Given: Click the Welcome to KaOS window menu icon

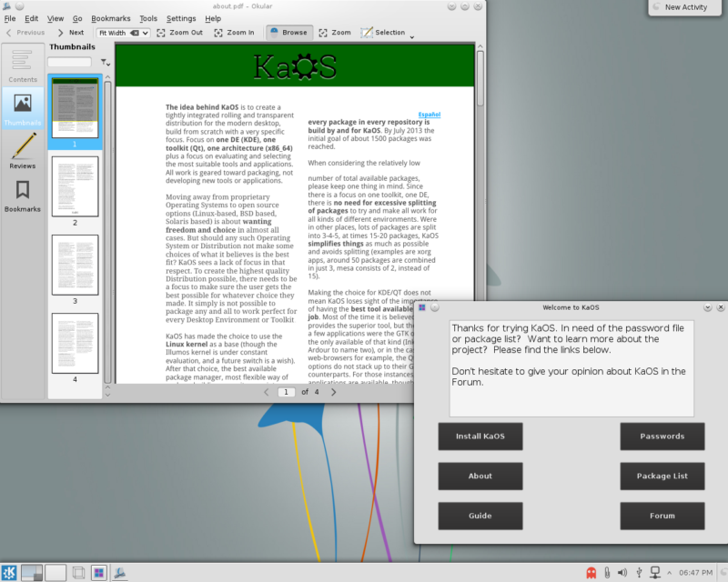Looking at the screenshot, I should click(422, 307).
